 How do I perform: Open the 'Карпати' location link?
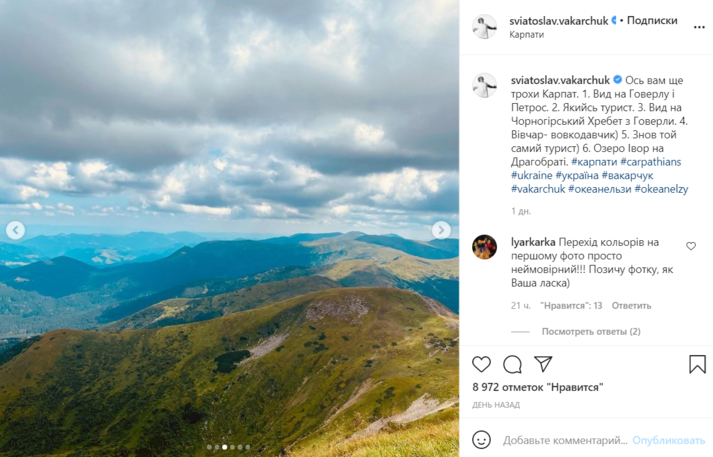(526, 34)
